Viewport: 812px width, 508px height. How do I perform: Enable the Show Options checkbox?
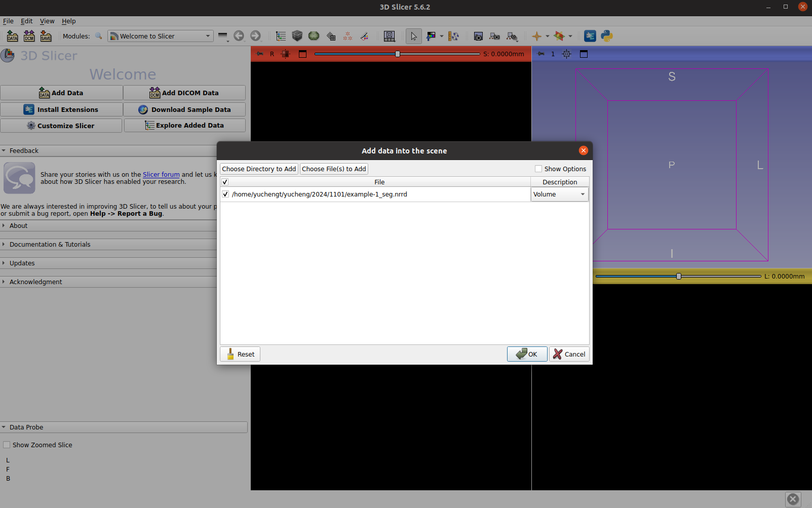click(538, 169)
